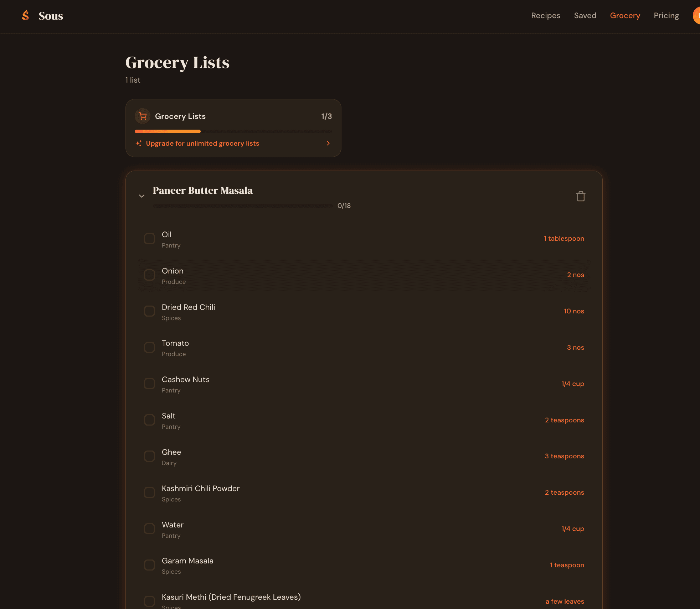Click the sparkle icon next to upgrade text
Screen dimensions: 700x609
pos(139,143)
